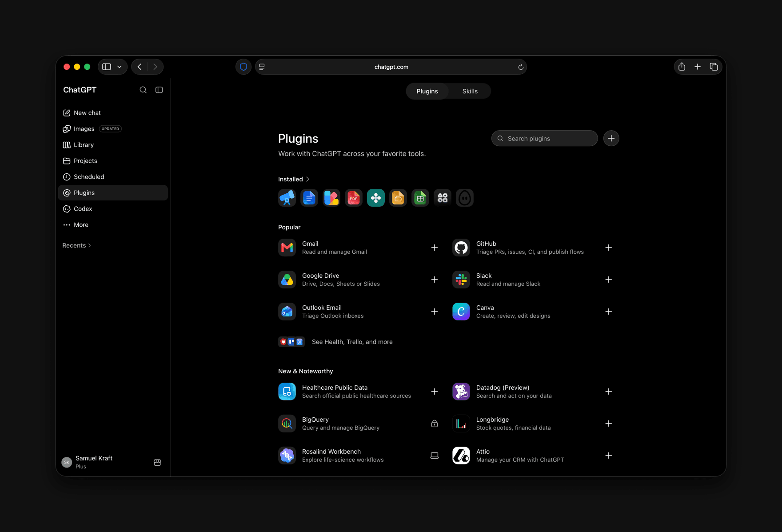This screenshot has height=532, width=782.
Task: Click the Rosalind Workbench logo
Action: pyautogui.click(x=287, y=456)
